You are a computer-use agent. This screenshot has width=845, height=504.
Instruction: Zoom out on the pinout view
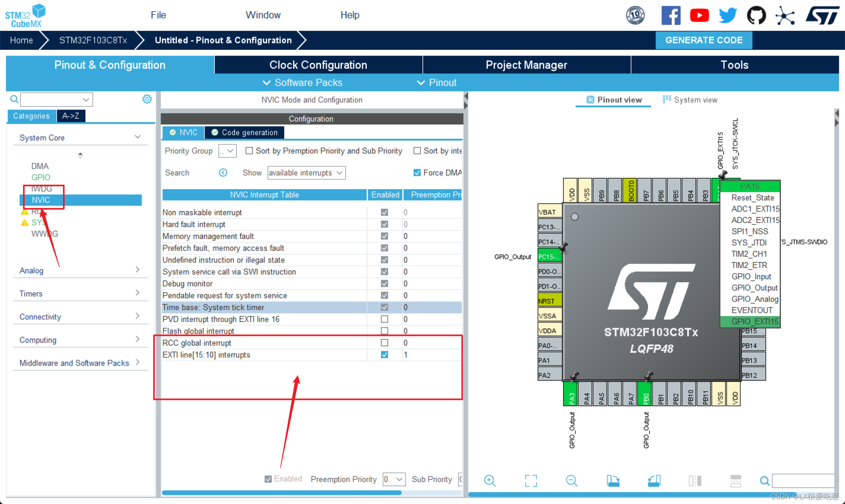(572, 481)
